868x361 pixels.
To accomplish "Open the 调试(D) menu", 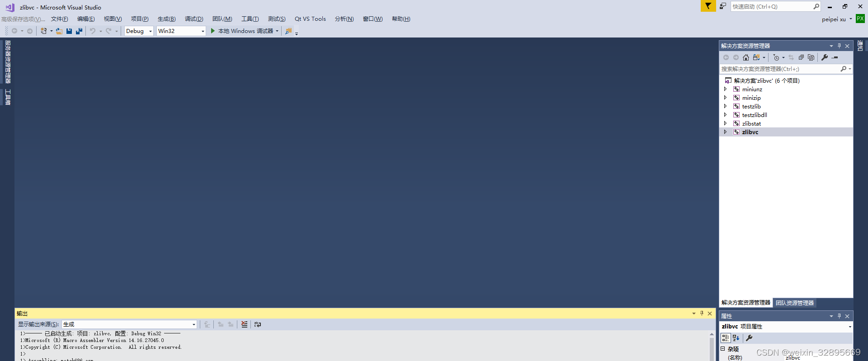I will 194,19.
